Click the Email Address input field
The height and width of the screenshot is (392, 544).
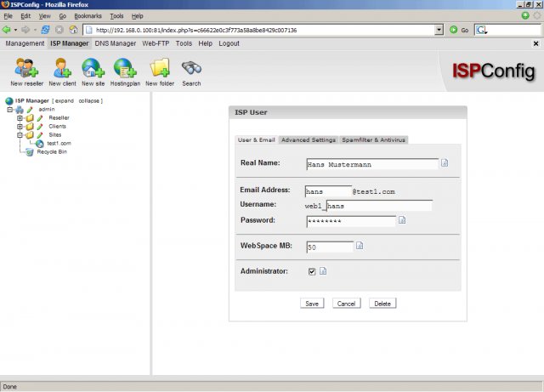click(328, 191)
